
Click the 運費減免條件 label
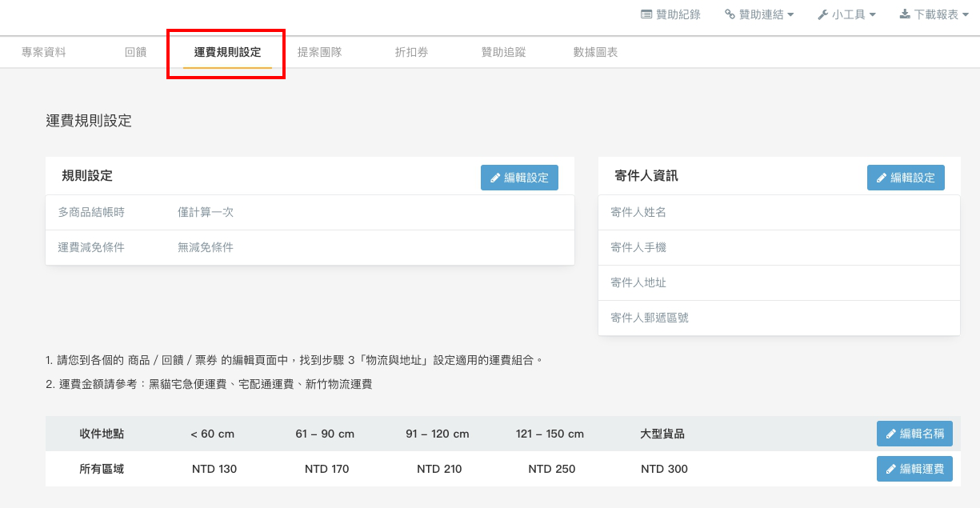coord(91,247)
